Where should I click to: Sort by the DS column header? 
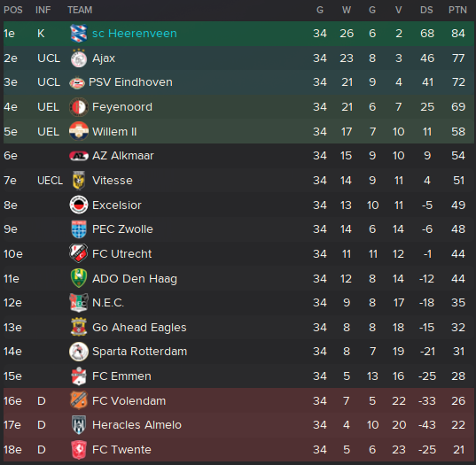[x=426, y=10]
